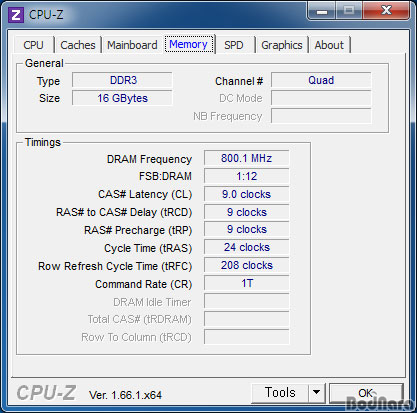
Task: Click the CPU-Z title bar text
Action: point(46,15)
